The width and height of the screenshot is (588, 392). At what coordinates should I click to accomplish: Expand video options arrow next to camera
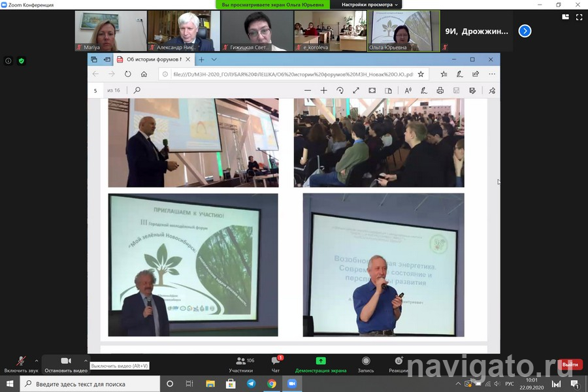86,360
